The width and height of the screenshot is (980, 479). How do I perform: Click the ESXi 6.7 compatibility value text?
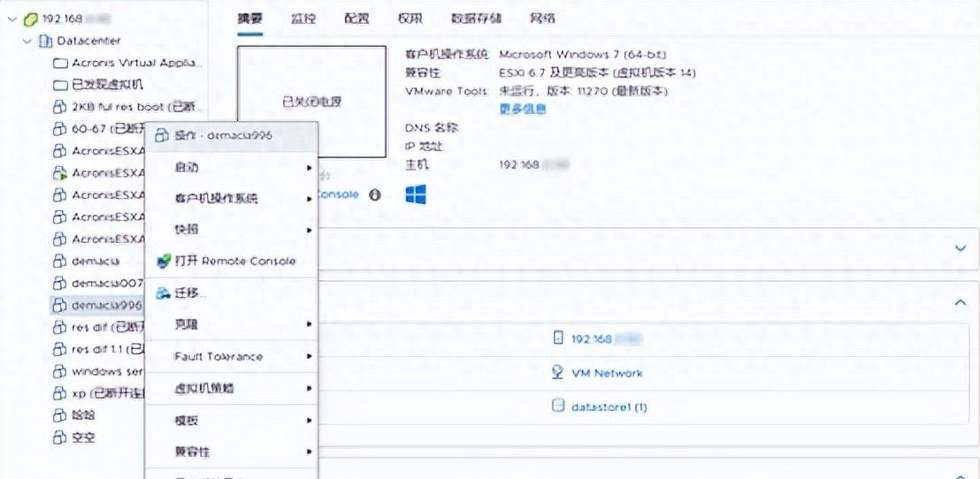coord(598,73)
